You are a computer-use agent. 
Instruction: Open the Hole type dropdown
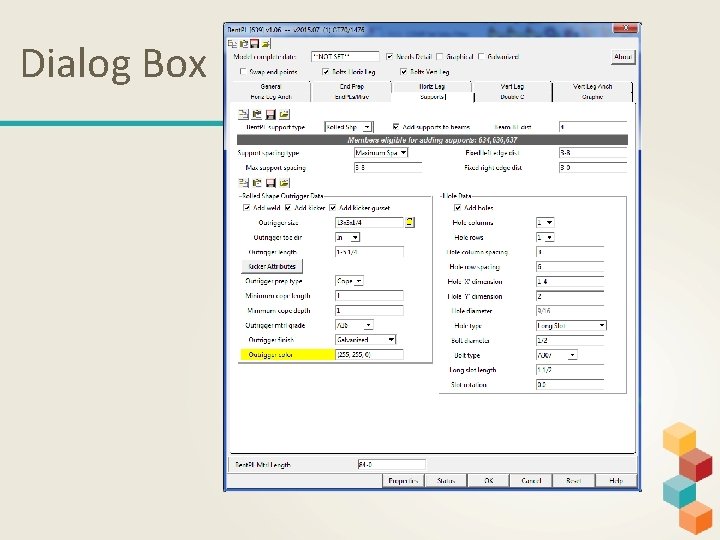tap(602, 326)
